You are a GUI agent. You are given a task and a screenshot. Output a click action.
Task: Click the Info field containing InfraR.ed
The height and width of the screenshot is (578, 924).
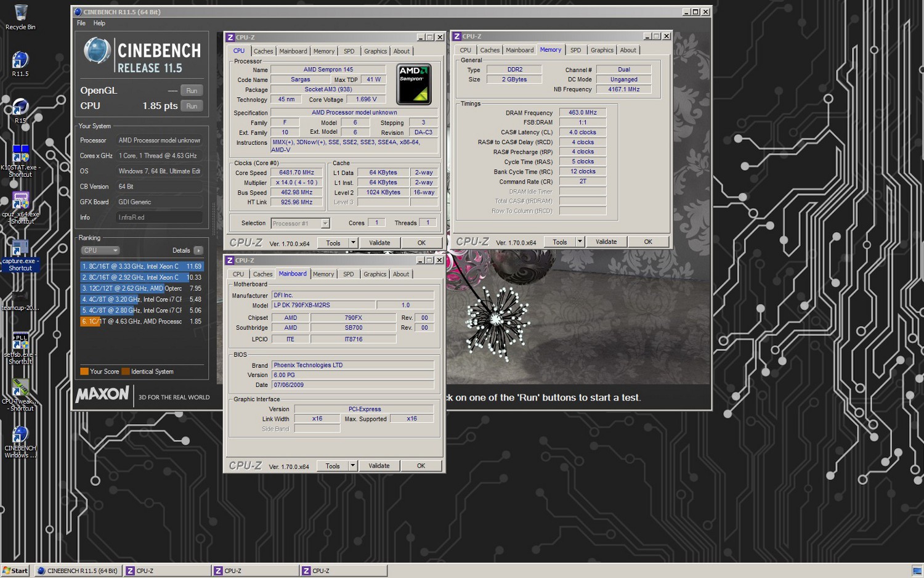(x=160, y=218)
